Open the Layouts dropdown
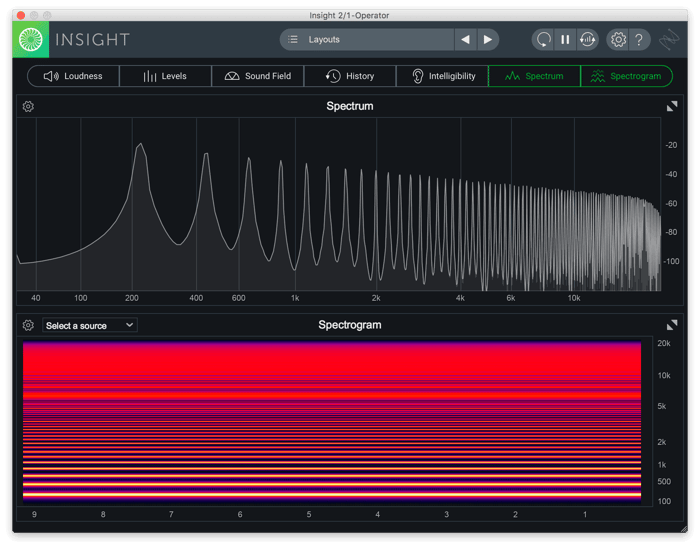Screen dimensions: 700x548 [367, 39]
